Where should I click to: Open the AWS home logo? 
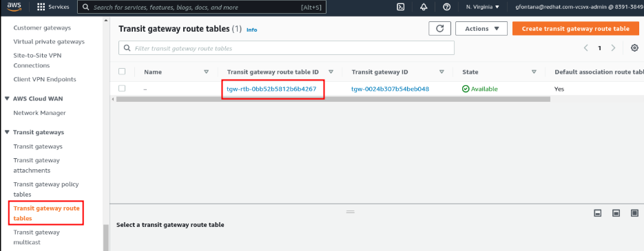[x=14, y=7]
